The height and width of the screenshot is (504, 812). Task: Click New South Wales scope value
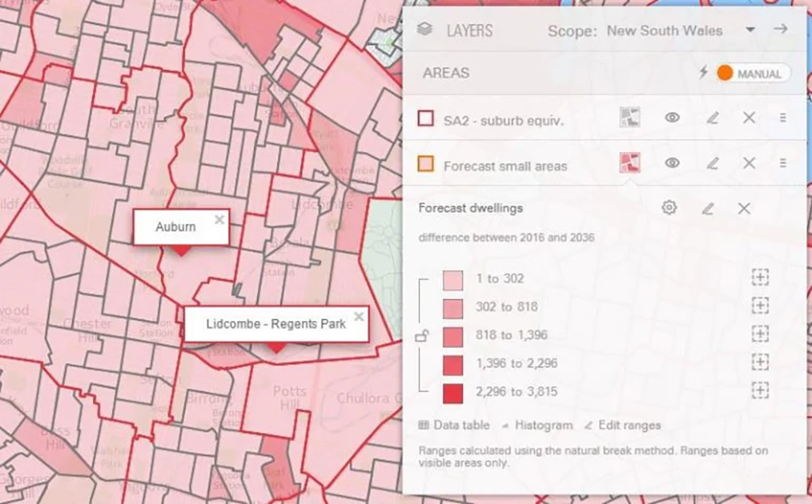click(x=664, y=31)
